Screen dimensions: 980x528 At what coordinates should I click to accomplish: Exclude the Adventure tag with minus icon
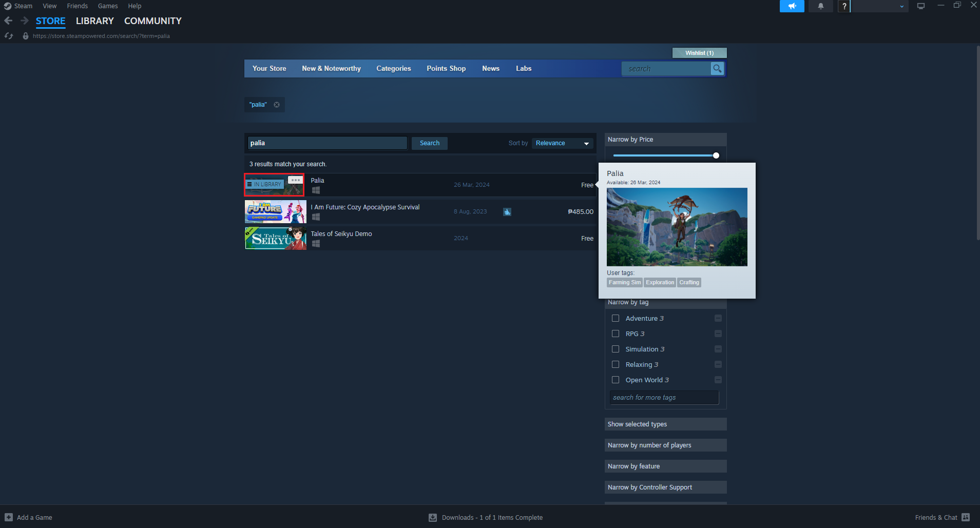coord(718,318)
